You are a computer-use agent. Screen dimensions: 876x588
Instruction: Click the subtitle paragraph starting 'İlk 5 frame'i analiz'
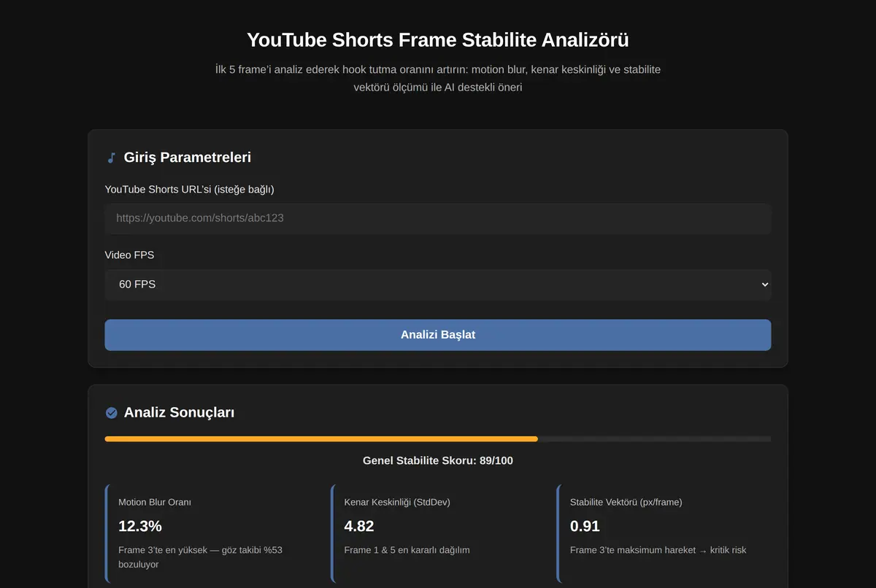[438, 79]
